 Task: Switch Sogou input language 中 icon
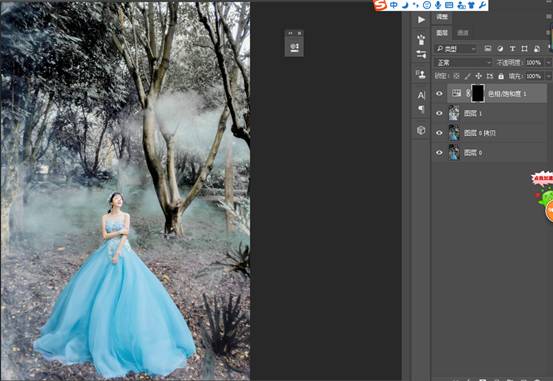(x=394, y=5)
